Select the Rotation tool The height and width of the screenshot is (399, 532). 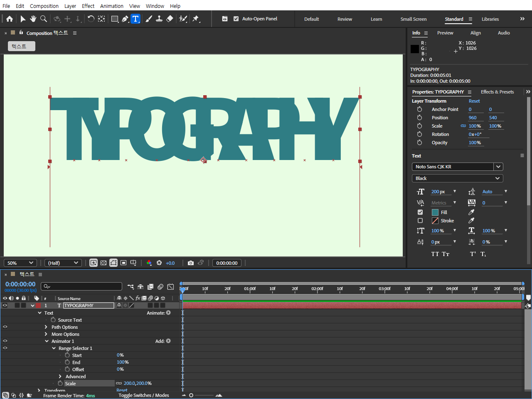(x=91, y=19)
